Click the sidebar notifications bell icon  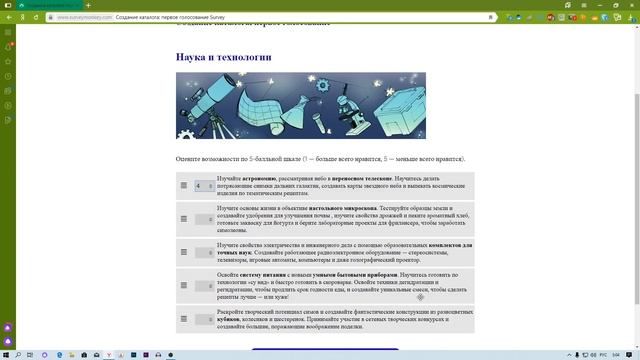point(8,47)
